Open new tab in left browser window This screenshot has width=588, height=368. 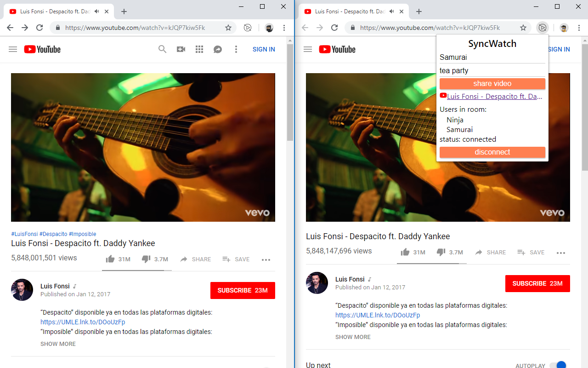124,11
